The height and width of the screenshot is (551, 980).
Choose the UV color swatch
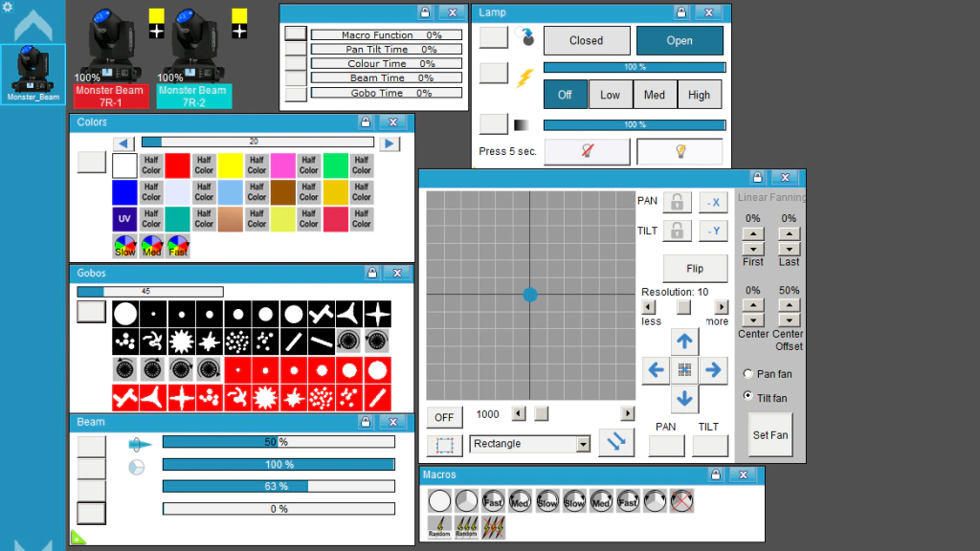coord(124,219)
